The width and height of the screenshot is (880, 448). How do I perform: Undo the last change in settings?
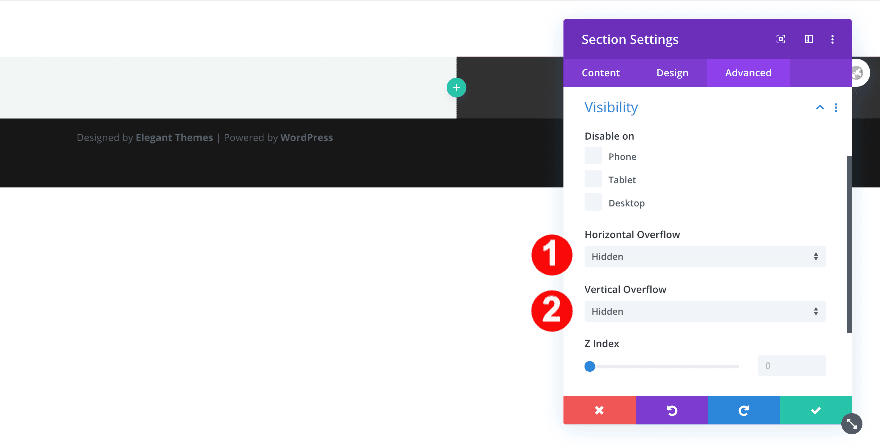pyautogui.click(x=671, y=410)
